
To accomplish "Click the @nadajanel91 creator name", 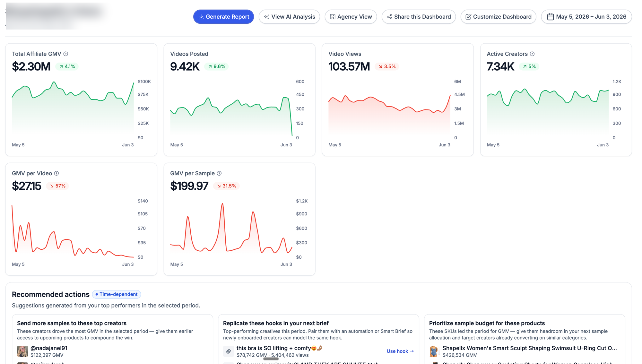I will [x=49, y=348].
